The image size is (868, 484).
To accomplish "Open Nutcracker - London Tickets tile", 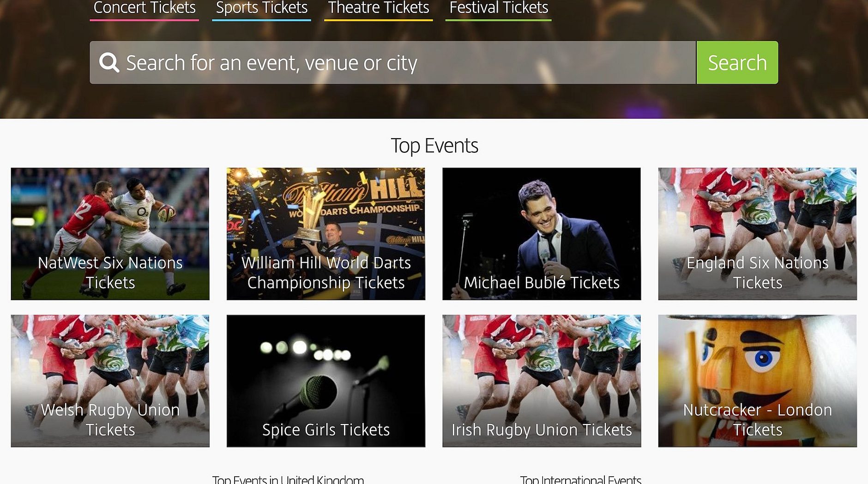I will point(758,381).
